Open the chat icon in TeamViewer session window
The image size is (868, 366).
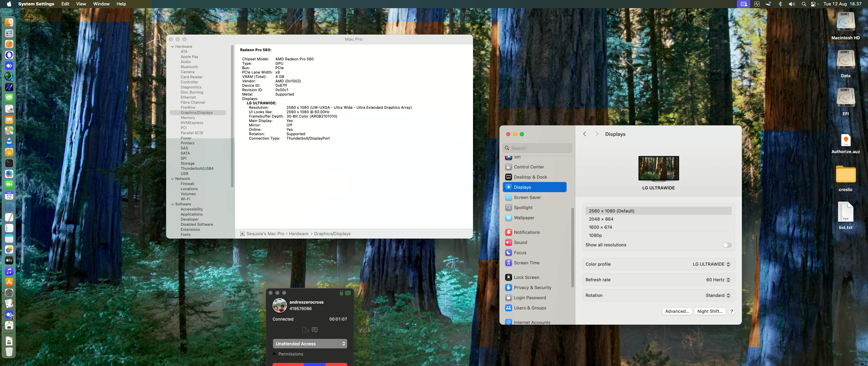315,330
